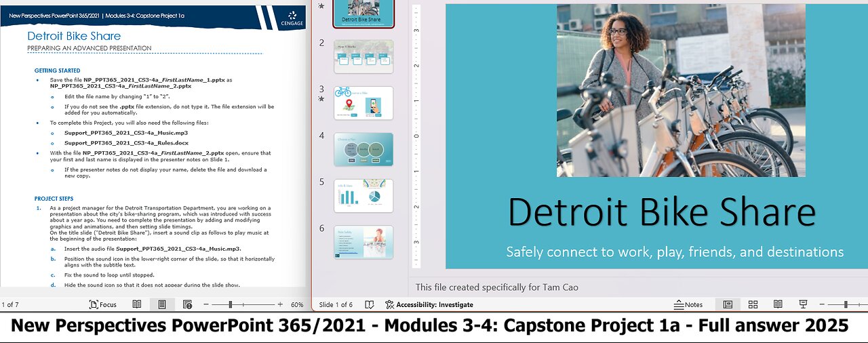The height and width of the screenshot is (343, 868).
Task: Click PROJECT STEPS heading in document
Action: click(55, 199)
